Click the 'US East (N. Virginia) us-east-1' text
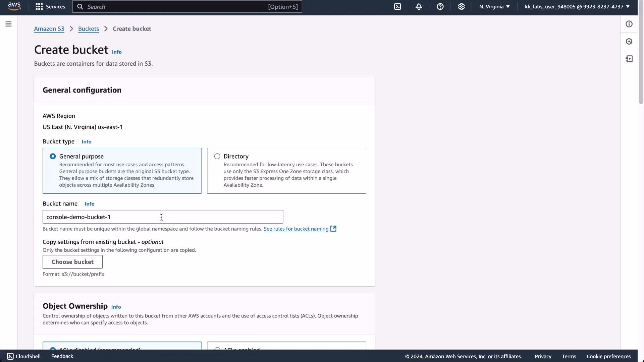 pos(83,127)
